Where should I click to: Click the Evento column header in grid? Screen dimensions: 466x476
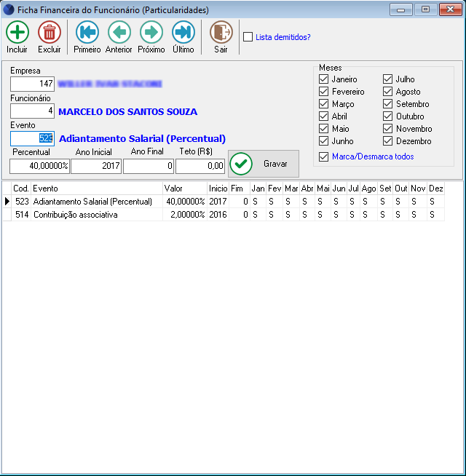coord(96,188)
